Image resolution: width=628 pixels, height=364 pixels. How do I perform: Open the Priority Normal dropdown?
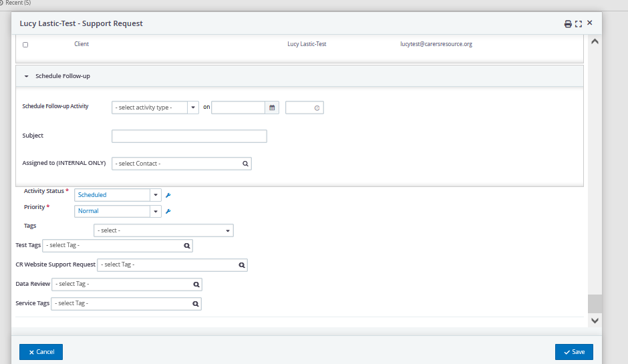pyautogui.click(x=118, y=211)
